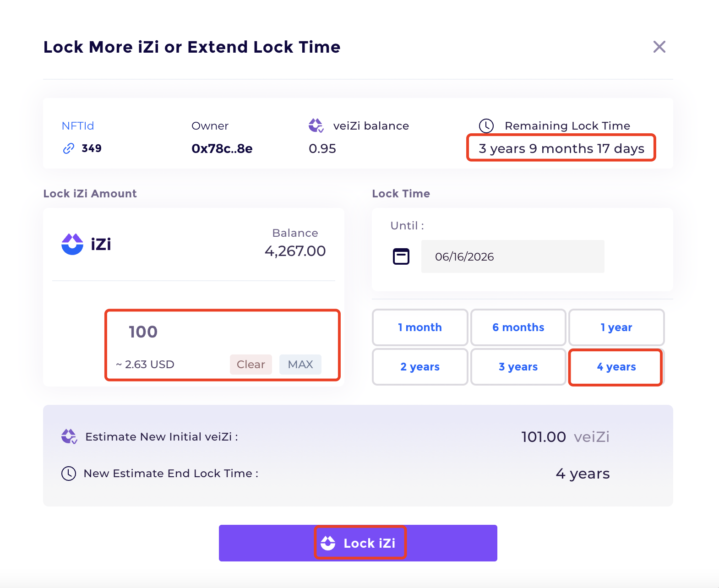Click the iZi token logo
This screenshot has height=588, width=719.
pyautogui.click(x=72, y=244)
